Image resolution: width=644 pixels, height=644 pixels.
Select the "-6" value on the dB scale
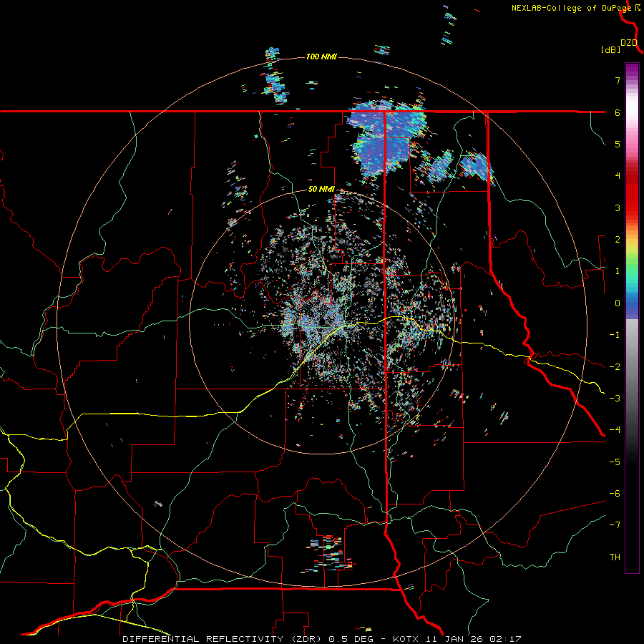point(615,493)
